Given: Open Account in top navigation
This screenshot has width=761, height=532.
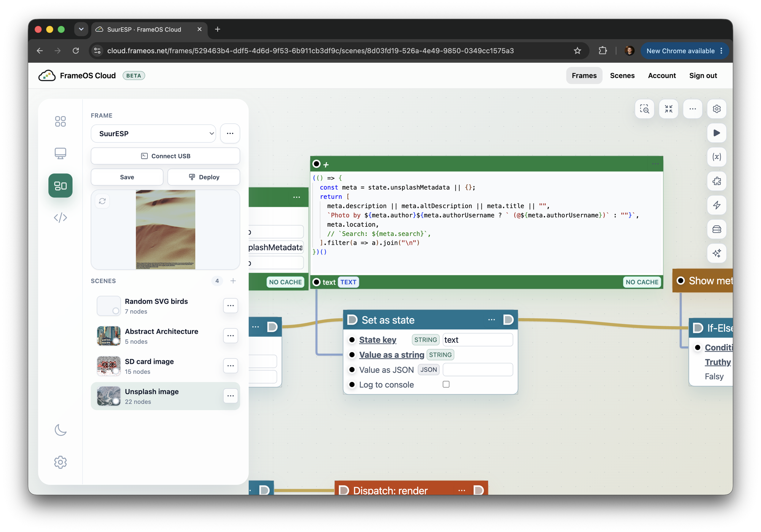Looking at the screenshot, I should click(662, 76).
